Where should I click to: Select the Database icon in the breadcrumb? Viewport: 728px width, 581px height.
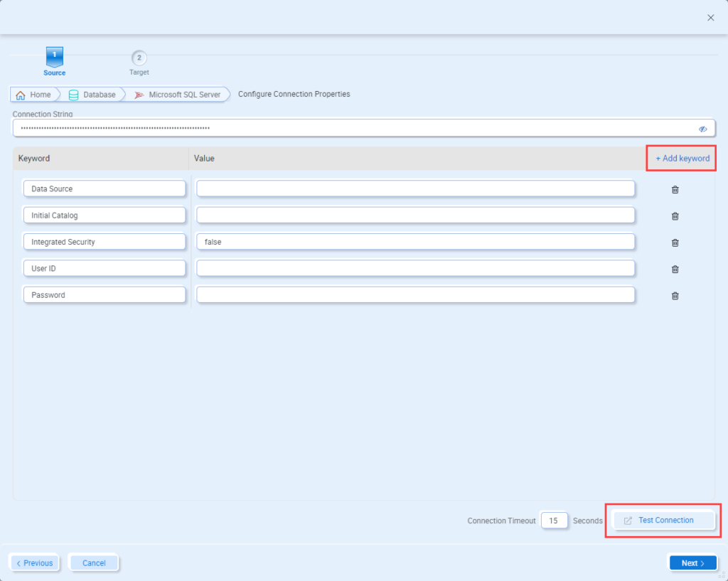coord(73,94)
